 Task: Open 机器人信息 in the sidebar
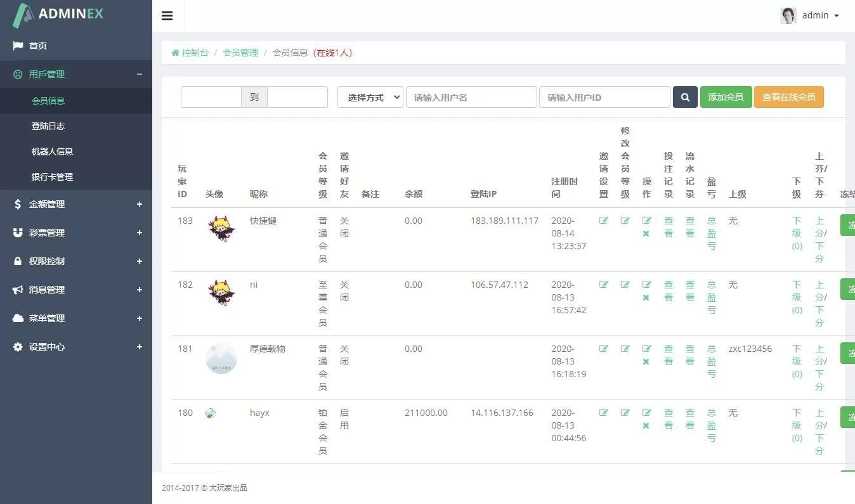[52, 152]
